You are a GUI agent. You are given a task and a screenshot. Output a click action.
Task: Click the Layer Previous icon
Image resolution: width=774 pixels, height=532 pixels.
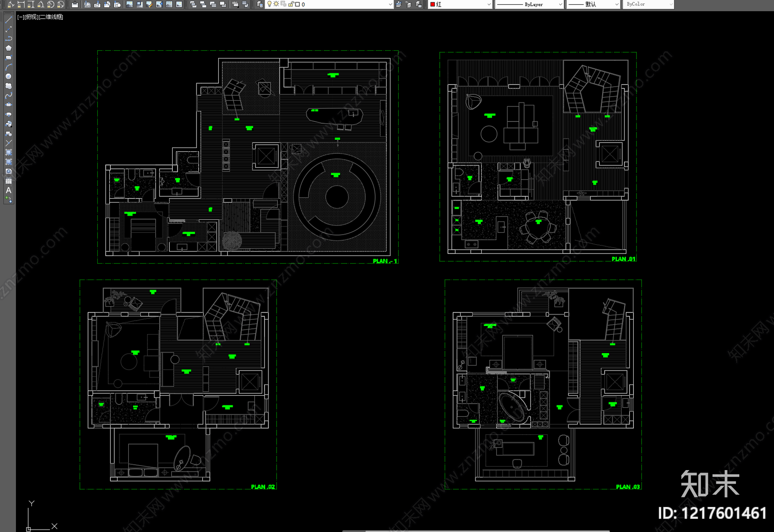coord(409,4)
